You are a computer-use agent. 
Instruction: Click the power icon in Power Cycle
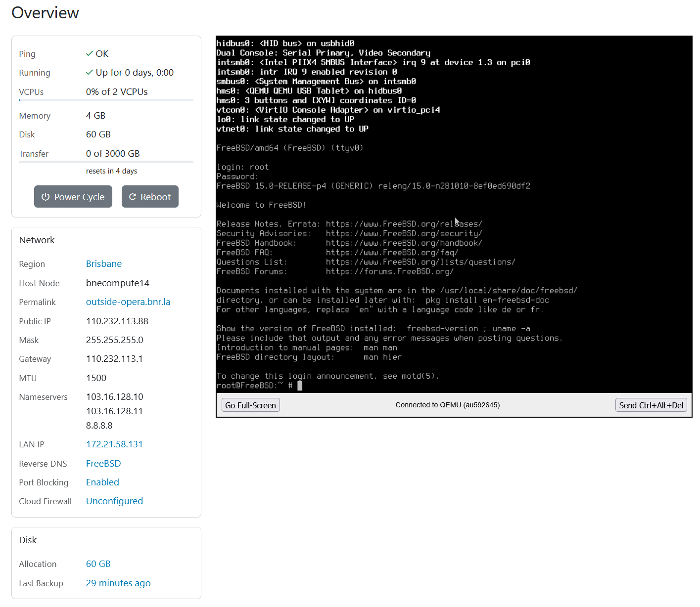46,197
